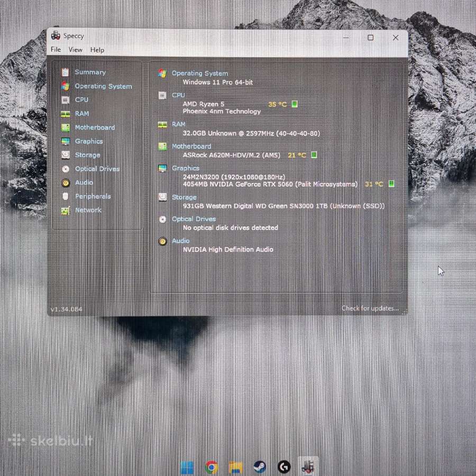The height and width of the screenshot is (476, 476).
Task: Click the Summary clipboard icon in sidebar
Action: click(x=65, y=72)
